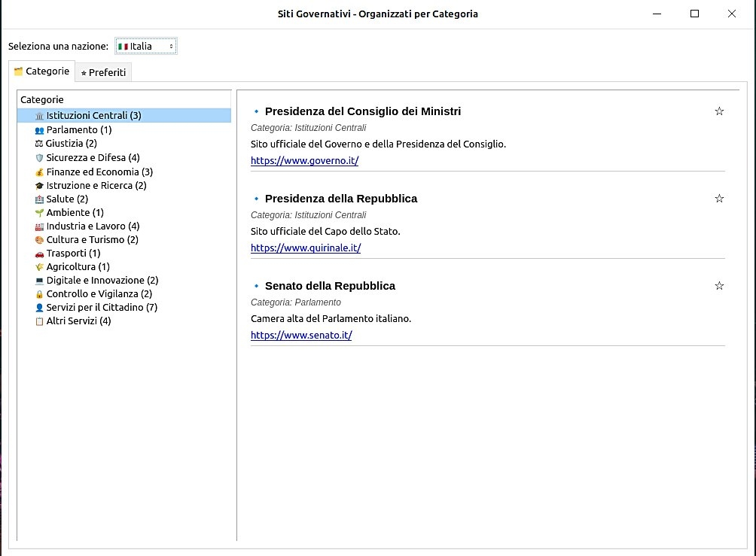Click the Agricoltura wheat icon
Screen dimensions: 756x556
pyautogui.click(x=40, y=267)
